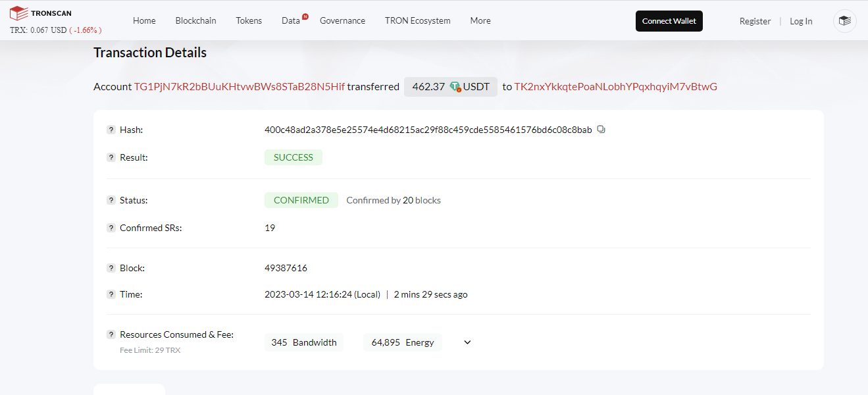Expand the Resources Consumed chevron arrow
Viewport: 868px width, 395px height.
467,342
